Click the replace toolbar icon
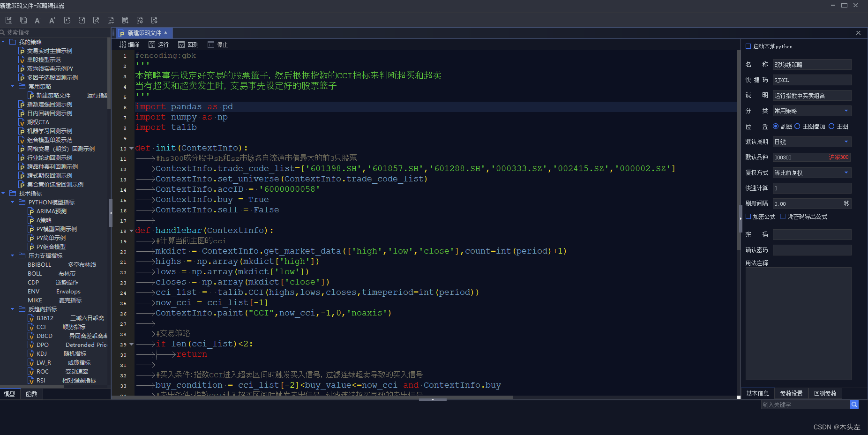Screen dimensions: 868x435 tap(111, 20)
